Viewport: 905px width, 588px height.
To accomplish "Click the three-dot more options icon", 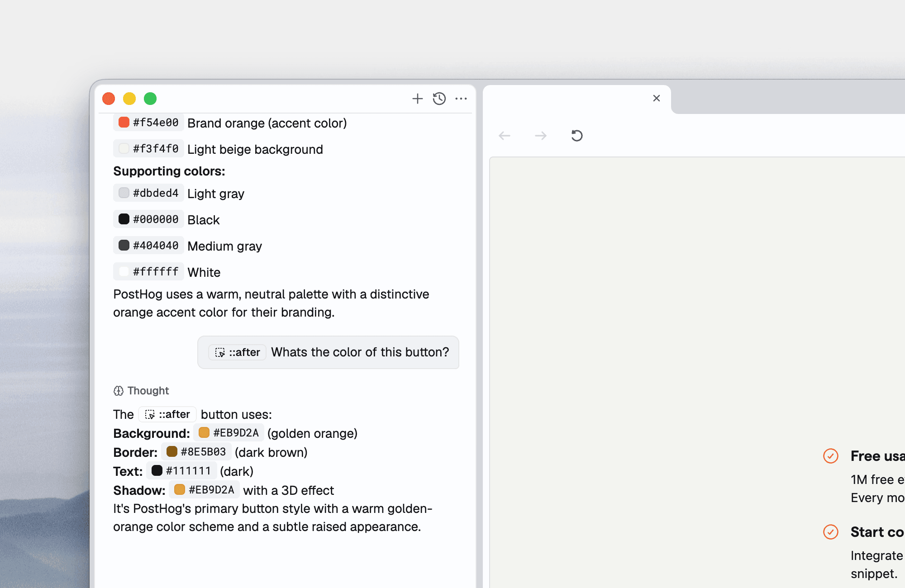I will coord(461,99).
